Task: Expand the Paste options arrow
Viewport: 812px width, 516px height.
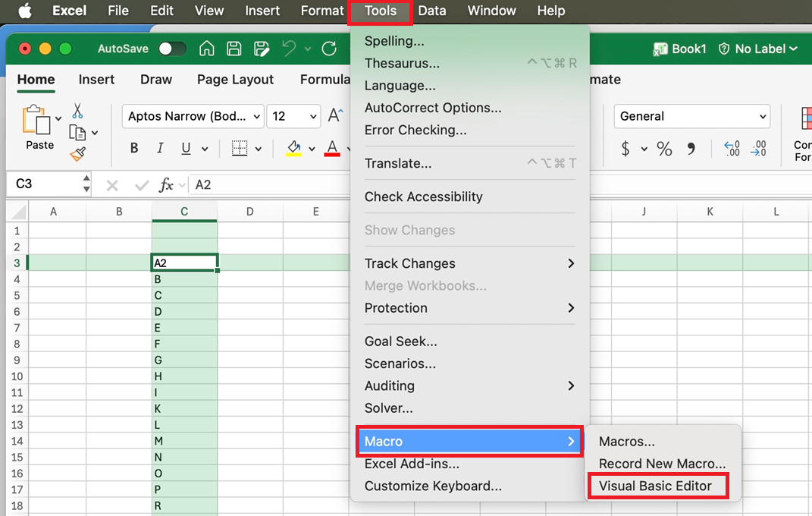Action: coord(58,118)
